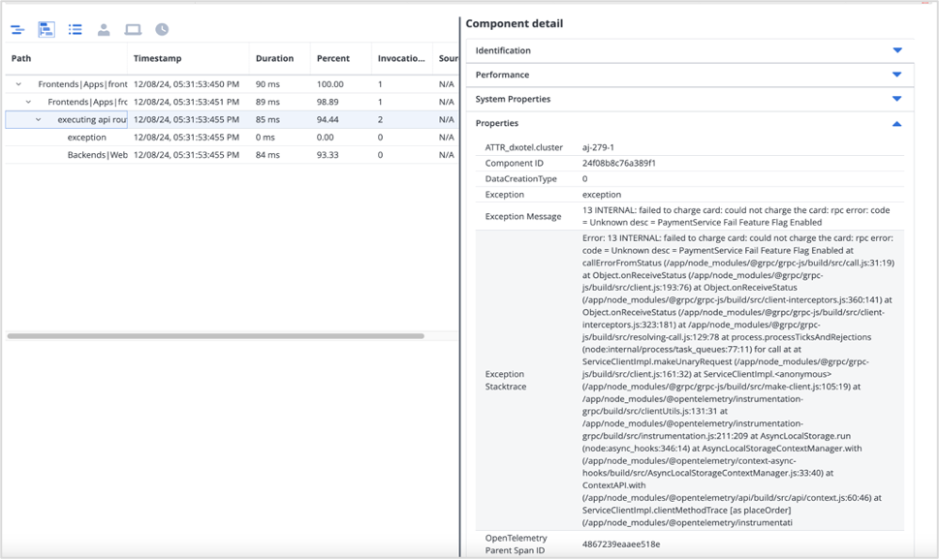
Task: Open the flame graph view icon
Action: click(16, 29)
